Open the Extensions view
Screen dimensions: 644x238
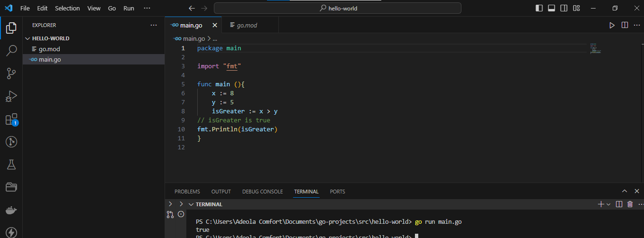coord(11,119)
